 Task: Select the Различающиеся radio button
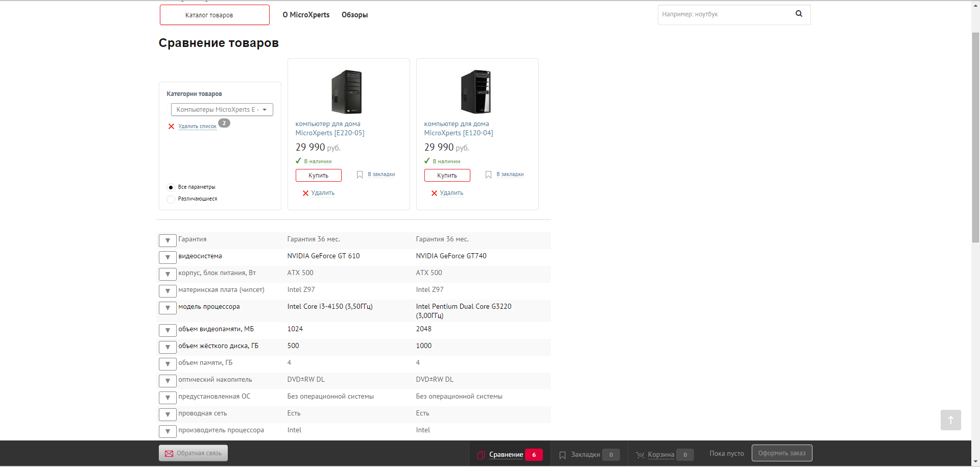tap(171, 199)
